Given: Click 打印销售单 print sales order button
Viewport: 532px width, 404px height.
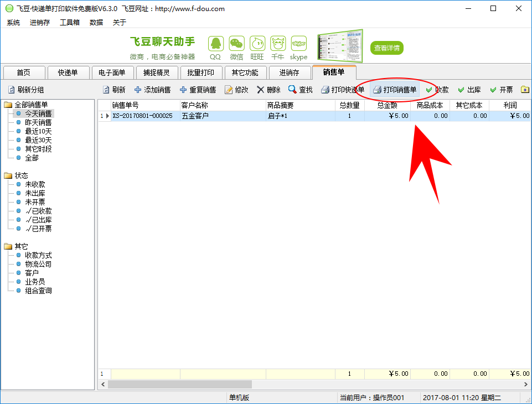Looking at the screenshot, I should pos(395,90).
